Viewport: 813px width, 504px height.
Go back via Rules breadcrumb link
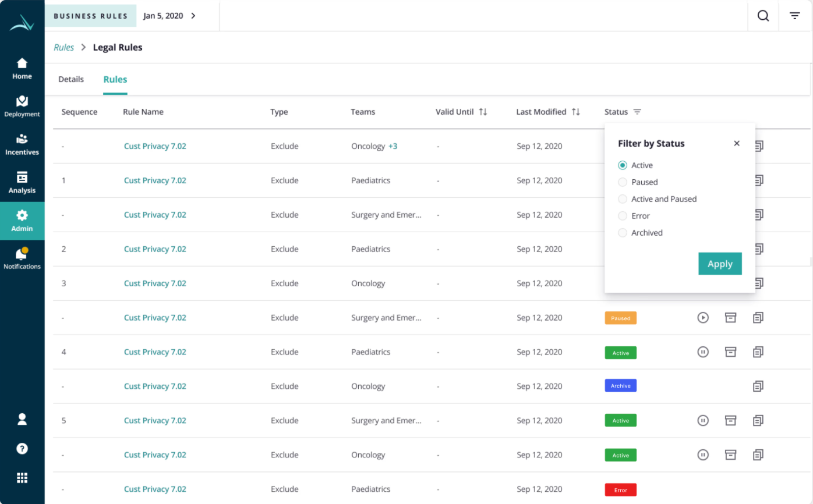(64, 48)
